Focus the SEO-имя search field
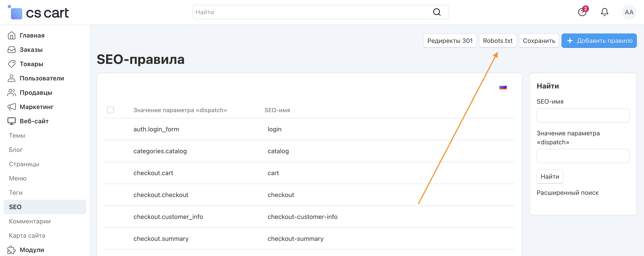 coord(583,115)
